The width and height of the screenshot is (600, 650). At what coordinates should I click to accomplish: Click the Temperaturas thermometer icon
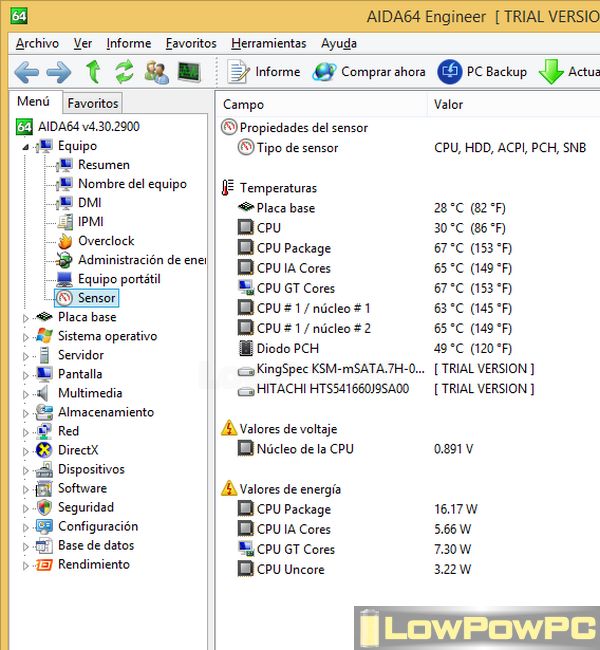click(227, 188)
